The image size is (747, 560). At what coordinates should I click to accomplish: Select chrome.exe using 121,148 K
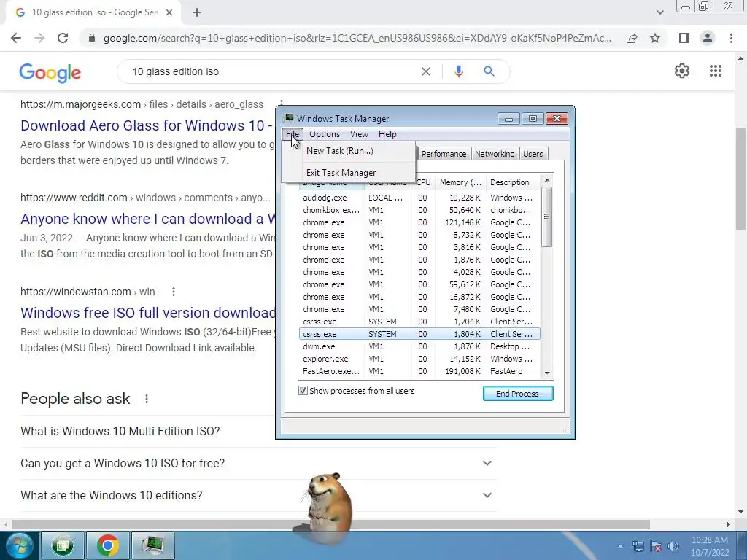[419, 222]
